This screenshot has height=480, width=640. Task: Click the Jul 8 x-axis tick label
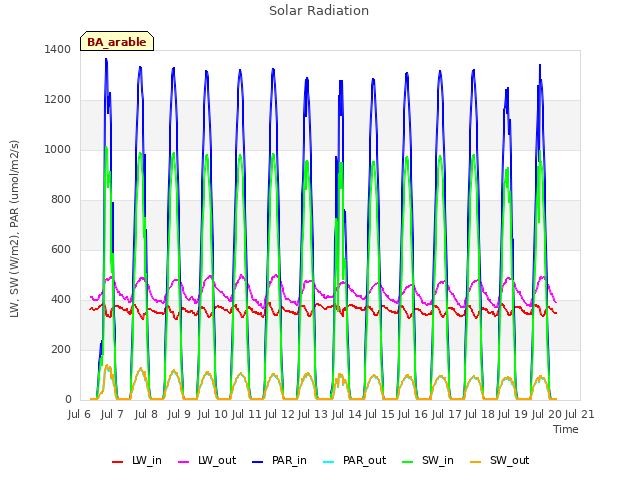click(x=146, y=414)
